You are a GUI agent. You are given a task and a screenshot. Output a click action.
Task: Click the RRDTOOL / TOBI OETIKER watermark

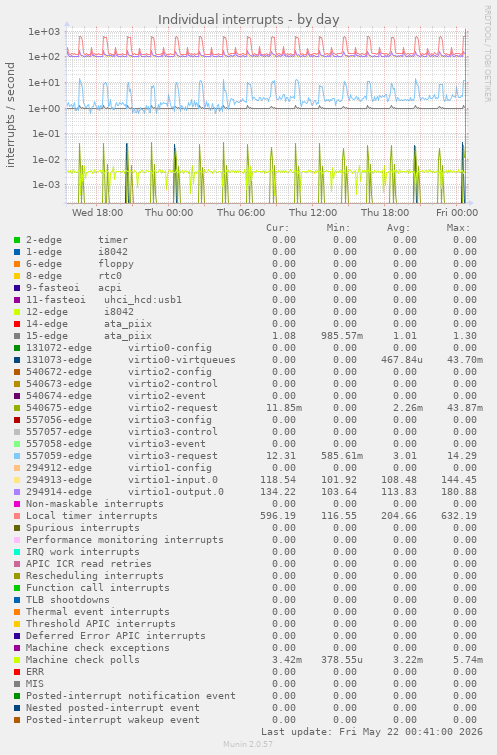pyautogui.click(x=487, y=54)
